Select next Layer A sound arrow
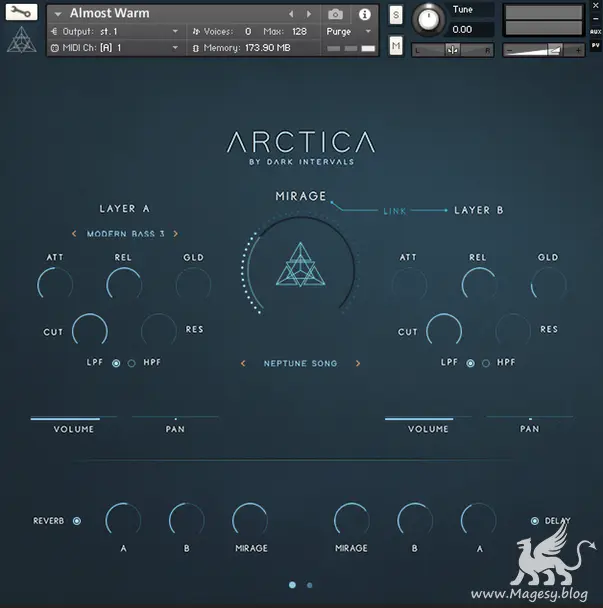603x608 pixels. (x=176, y=233)
